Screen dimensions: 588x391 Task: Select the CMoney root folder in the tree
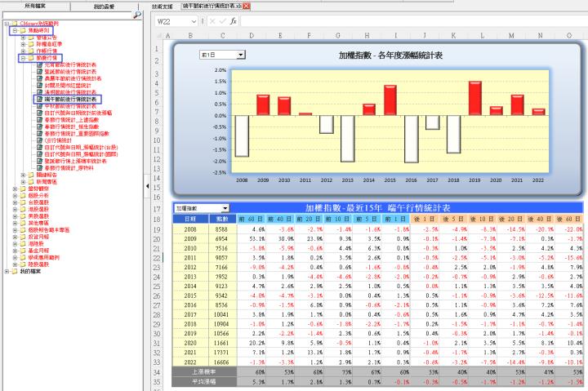[39, 24]
